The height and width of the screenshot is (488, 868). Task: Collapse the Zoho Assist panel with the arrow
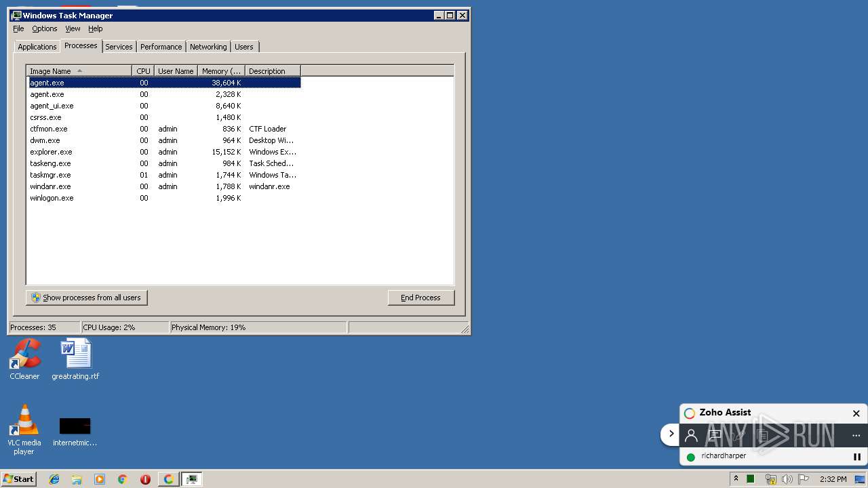[x=671, y=434]
